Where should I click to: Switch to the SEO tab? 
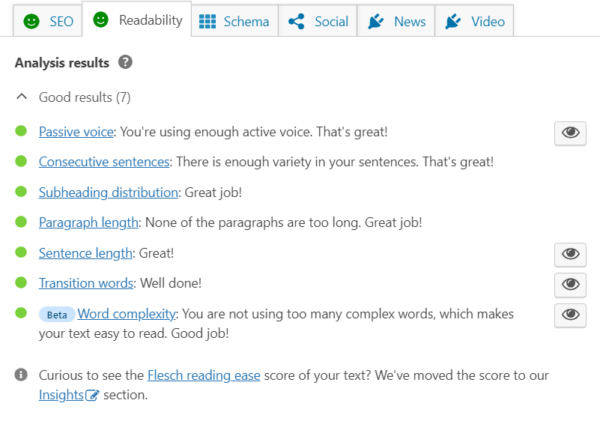47,21
